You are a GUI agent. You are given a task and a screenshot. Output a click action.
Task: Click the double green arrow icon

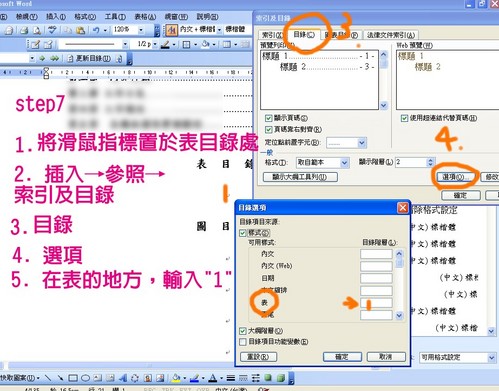[x=55, y=59]
